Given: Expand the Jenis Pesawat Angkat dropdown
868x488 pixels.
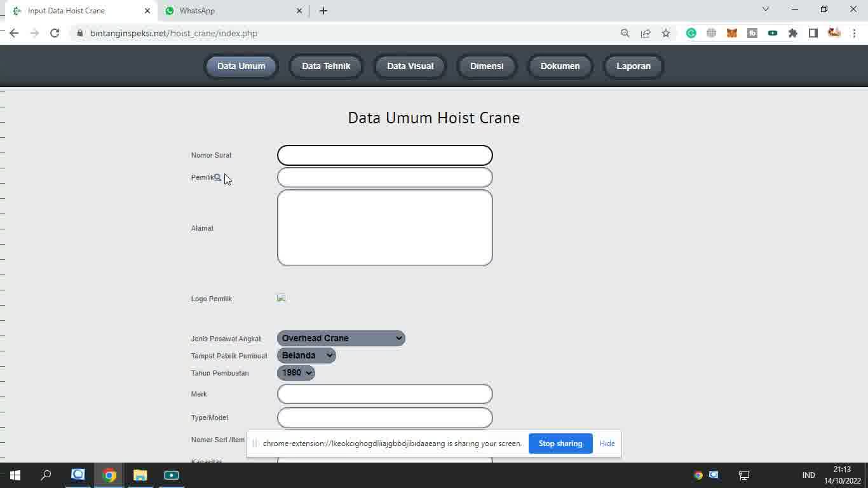Looking at the screenshot, I should [x=341, y=338].
